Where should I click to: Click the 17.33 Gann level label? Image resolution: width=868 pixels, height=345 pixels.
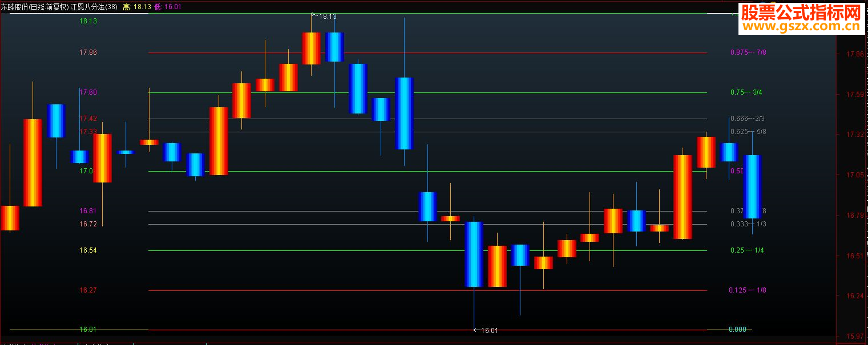(x=88, y=132)
